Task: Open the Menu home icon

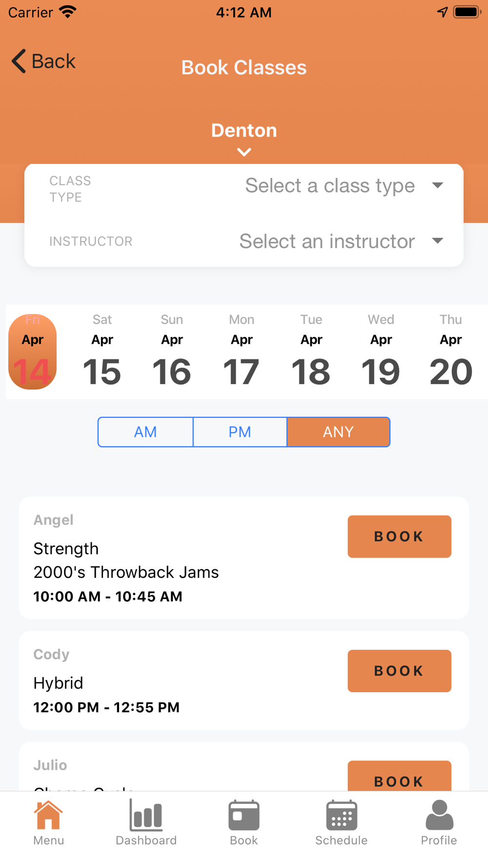Action: click(48, 815)
